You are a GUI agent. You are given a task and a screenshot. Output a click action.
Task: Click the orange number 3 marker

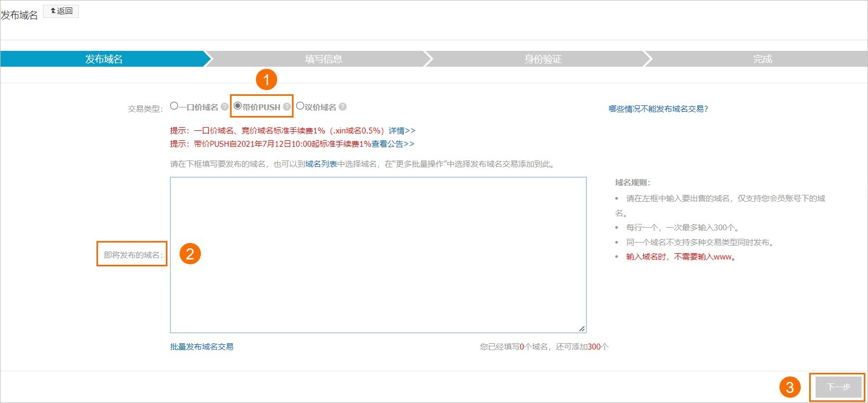790,388
